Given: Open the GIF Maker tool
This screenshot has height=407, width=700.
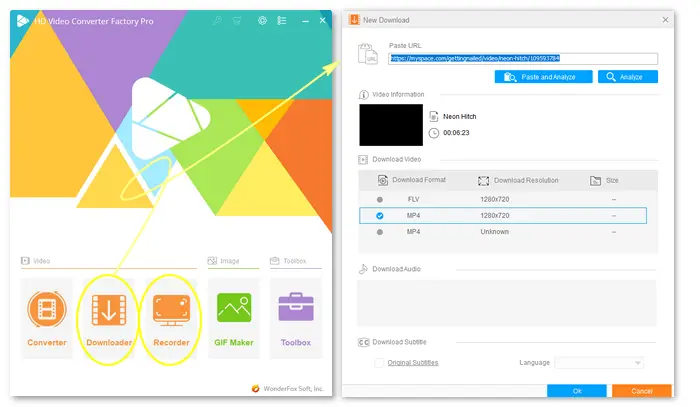Looking at the screenshot, I should 234,316.
